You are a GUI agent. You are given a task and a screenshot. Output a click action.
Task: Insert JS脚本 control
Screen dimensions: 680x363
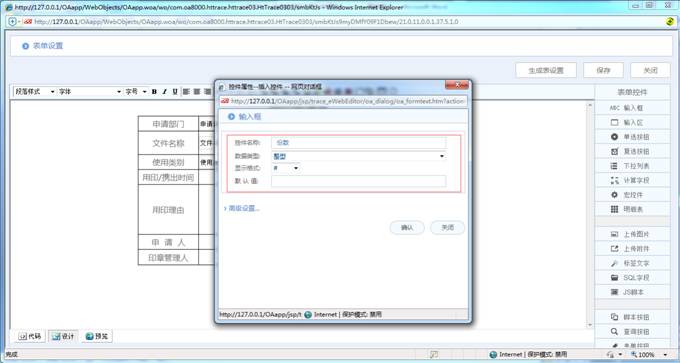click(x=632, y=292)
